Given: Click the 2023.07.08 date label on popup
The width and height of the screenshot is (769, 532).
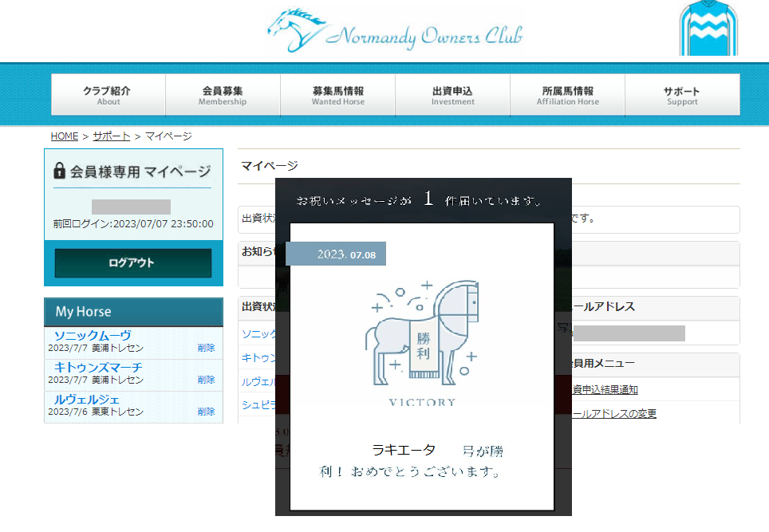Looking at the screenshot, I should (337, 254).
